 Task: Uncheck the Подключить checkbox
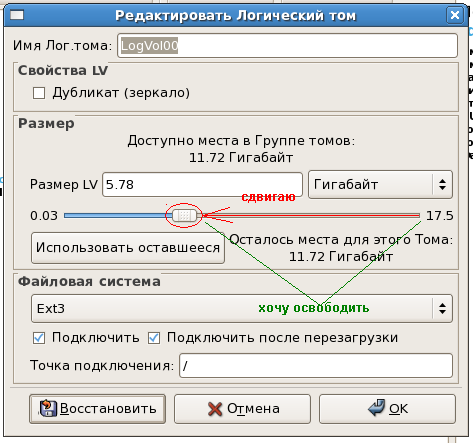point(39,338)
